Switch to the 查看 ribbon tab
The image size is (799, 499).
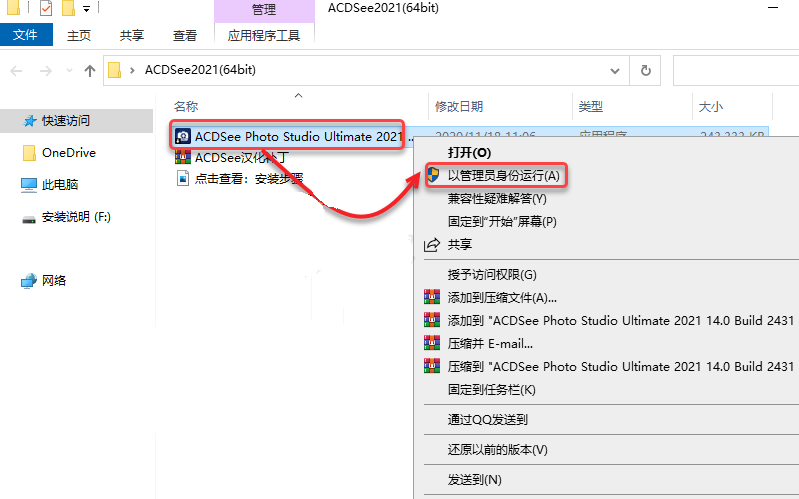(184, 35)
